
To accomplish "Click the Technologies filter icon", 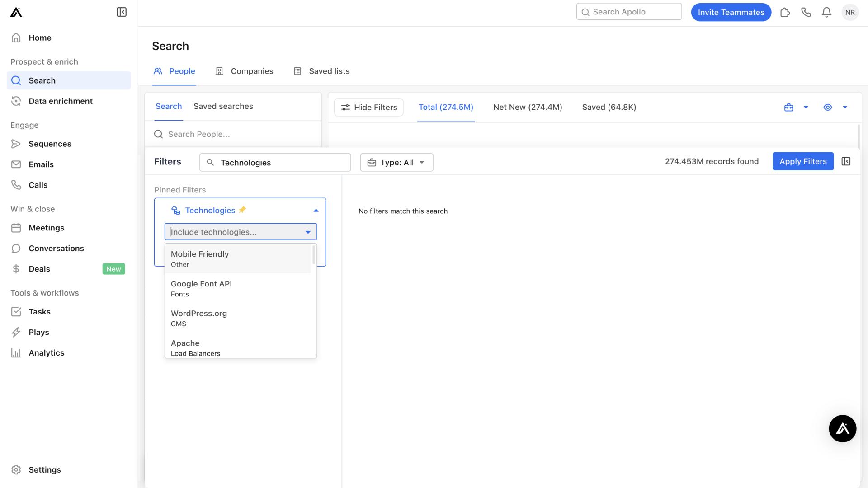I will click(176, 210).
